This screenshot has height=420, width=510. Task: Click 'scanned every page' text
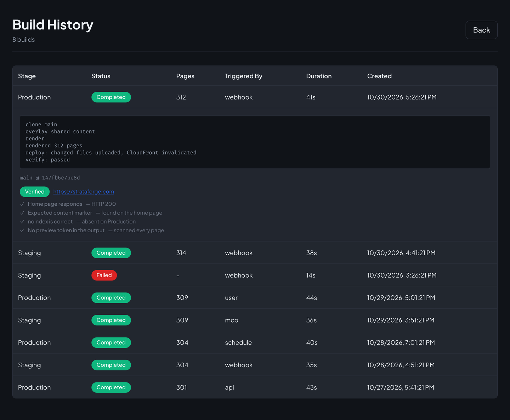click(139, 231)
